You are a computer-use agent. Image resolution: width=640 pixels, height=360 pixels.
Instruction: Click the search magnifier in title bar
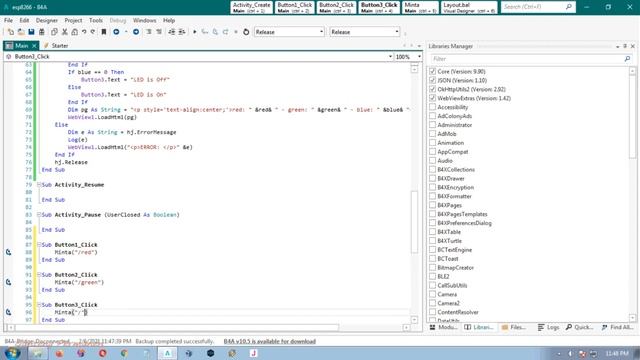[569, 7]
